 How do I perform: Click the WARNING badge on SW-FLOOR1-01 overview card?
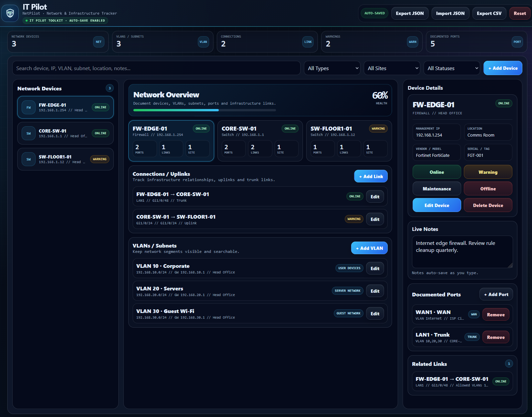pyautogui.click(x=378, y=129)
